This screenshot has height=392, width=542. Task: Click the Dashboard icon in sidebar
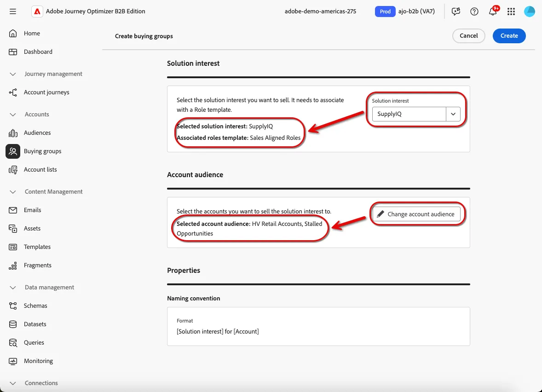point(13,52)
